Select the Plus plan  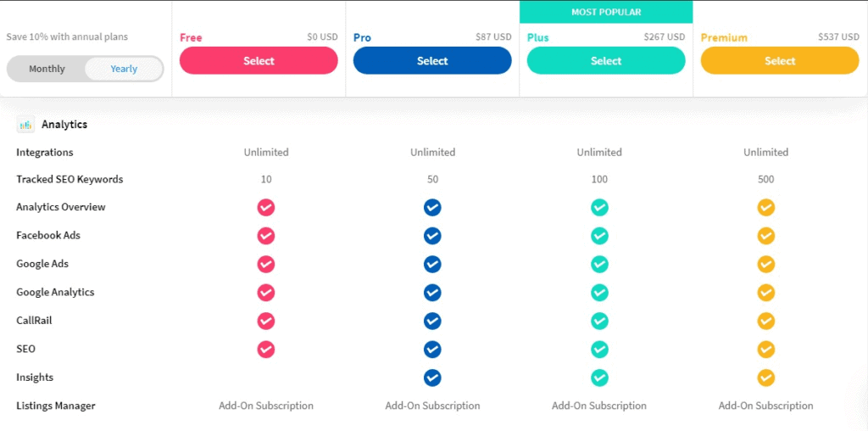pos(606,60)
